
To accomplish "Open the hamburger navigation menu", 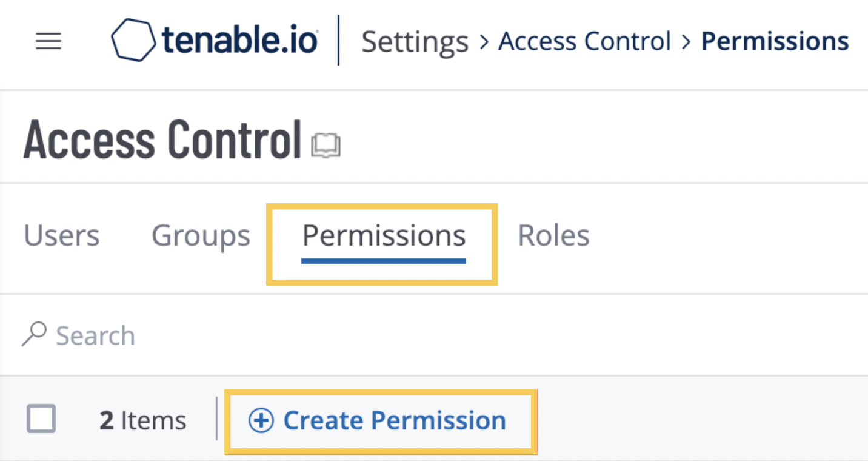I will tap(48, 42).
